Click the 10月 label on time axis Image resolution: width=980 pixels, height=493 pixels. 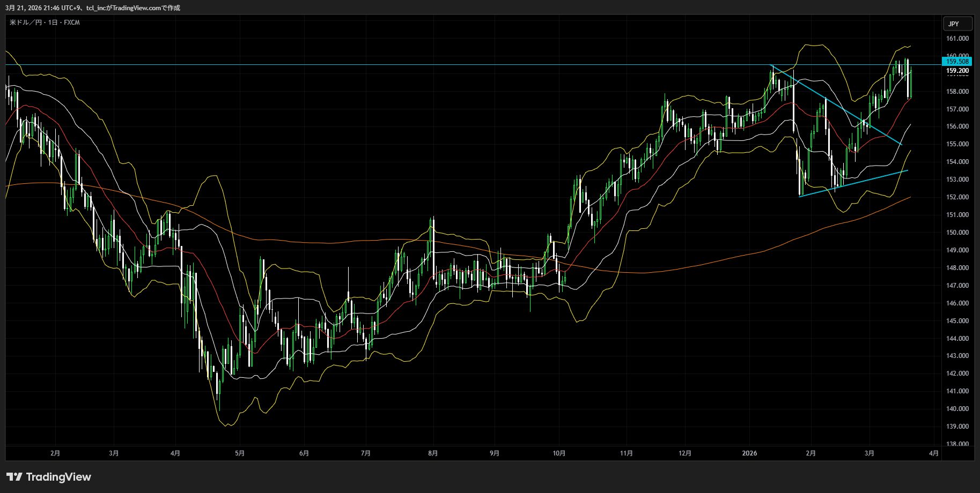coord(559,453)
